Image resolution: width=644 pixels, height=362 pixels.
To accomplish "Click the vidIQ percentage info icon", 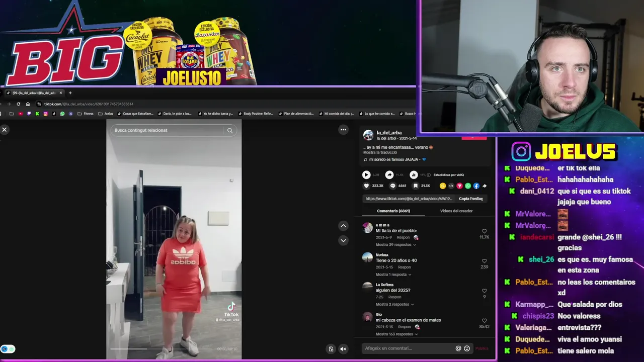I will coord(429,175).
